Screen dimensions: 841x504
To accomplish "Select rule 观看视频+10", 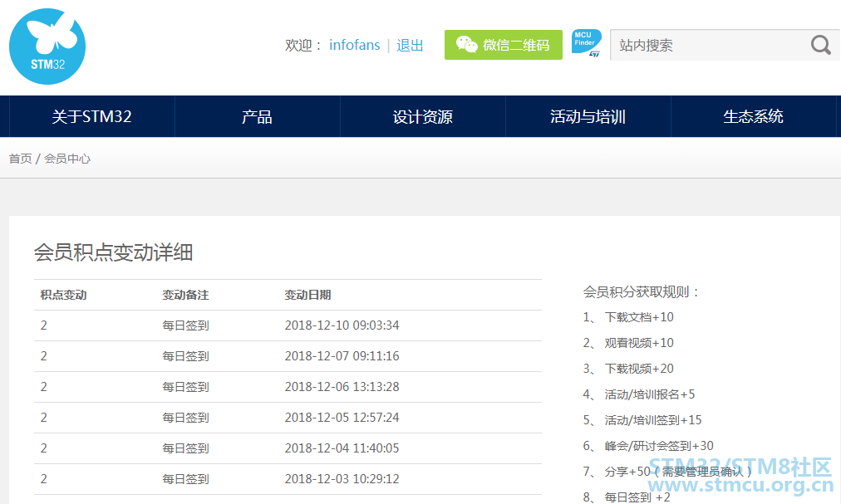I will 639,343.
